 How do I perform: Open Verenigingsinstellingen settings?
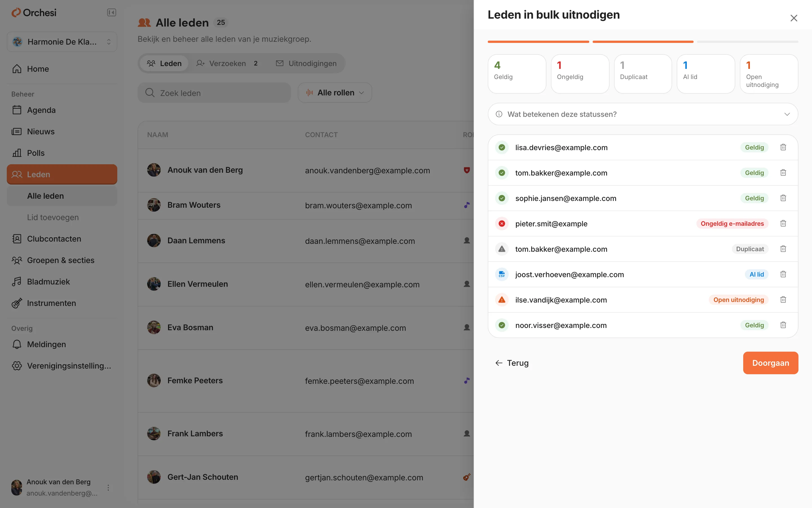pos(62,366)
